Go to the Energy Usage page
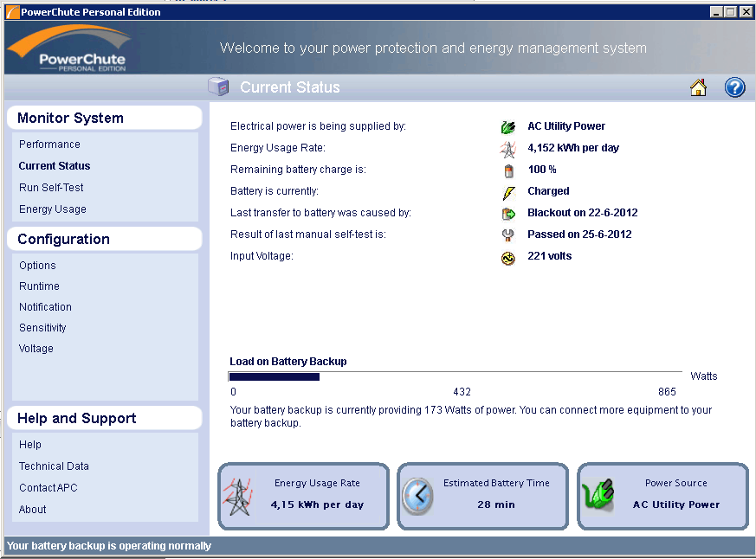 pyautogui.click(x=53, y=209)
